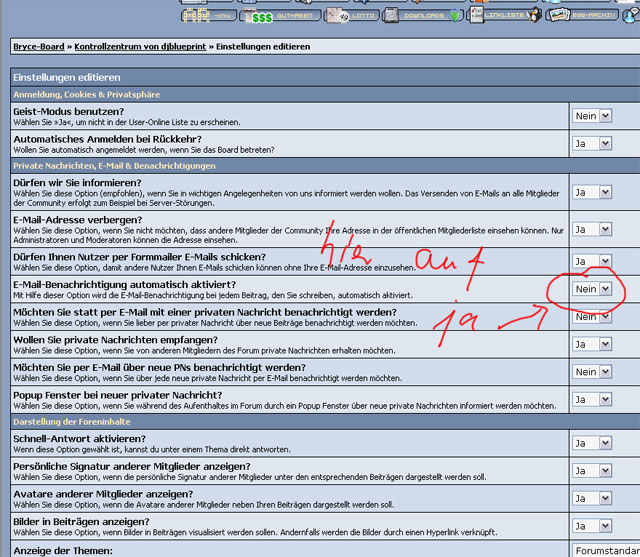640x557 pixels.
Task: Click the 'Einstellungen editieren' breadcrumb text
Action: coord(263,47)
